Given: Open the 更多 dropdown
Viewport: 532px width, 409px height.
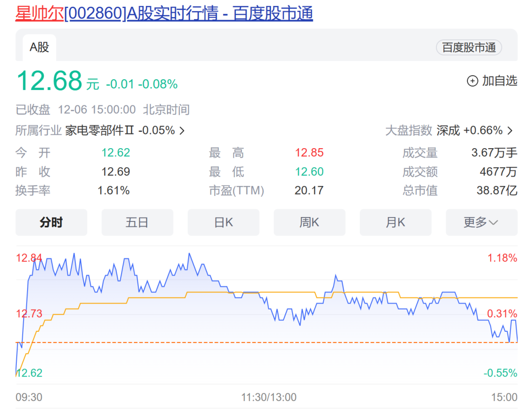Looking at the screenshot, I should [482, 222].
